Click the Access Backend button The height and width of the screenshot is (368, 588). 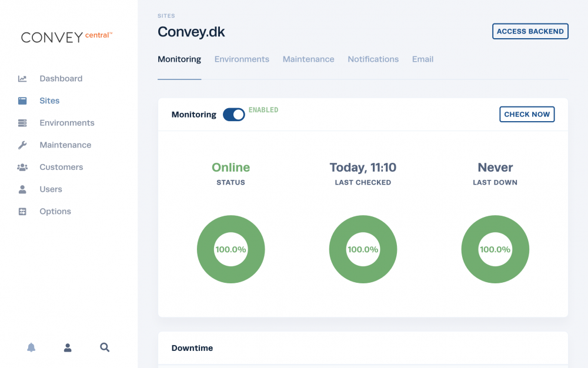coord(530,32)
